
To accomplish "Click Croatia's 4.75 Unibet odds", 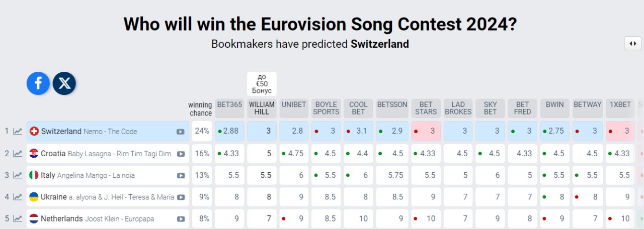I will point(294,154).
